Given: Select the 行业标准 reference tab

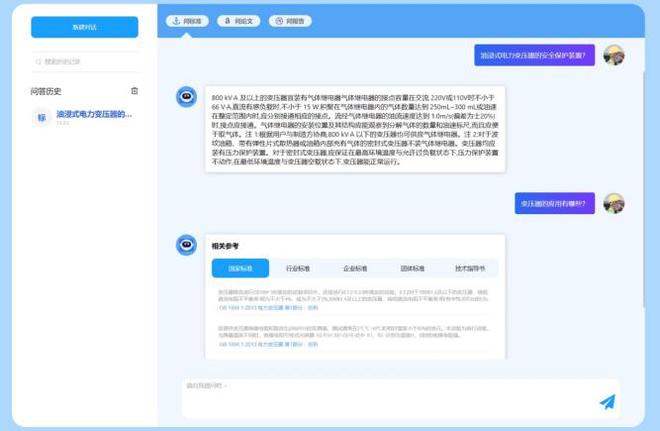Looking at the screenshot, I should (298, 268).
